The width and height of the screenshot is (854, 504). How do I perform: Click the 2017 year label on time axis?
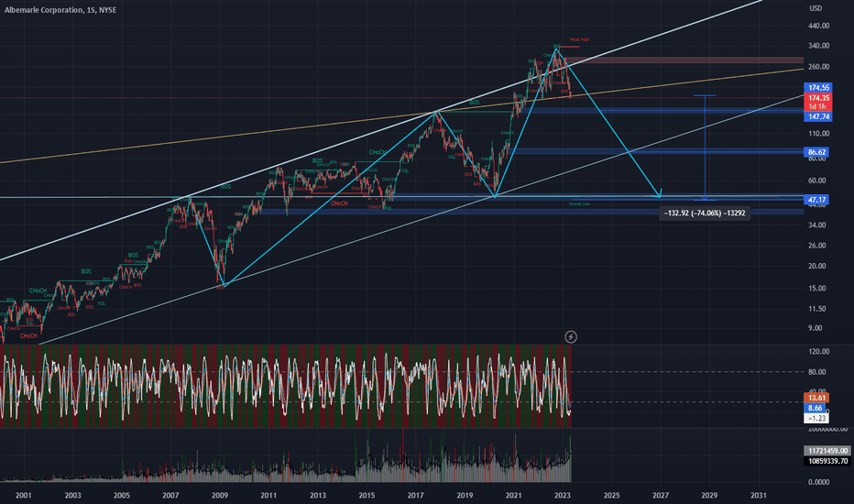click(416, 495)
